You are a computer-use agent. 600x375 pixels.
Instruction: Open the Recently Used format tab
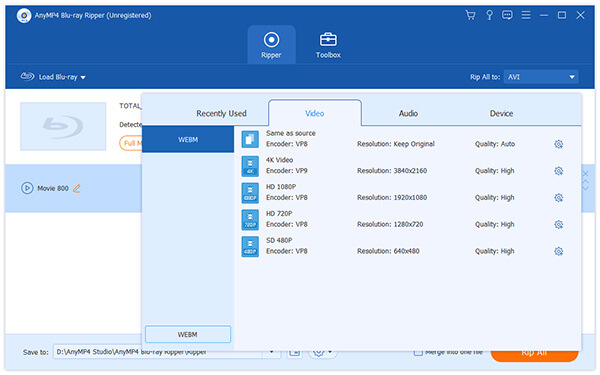221,113
